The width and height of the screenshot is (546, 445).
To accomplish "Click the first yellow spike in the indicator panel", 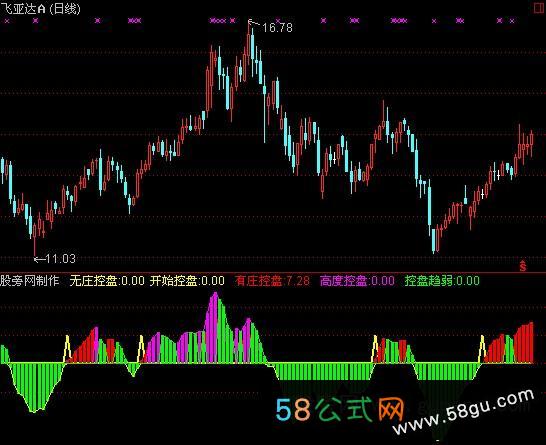I will 67,349.
